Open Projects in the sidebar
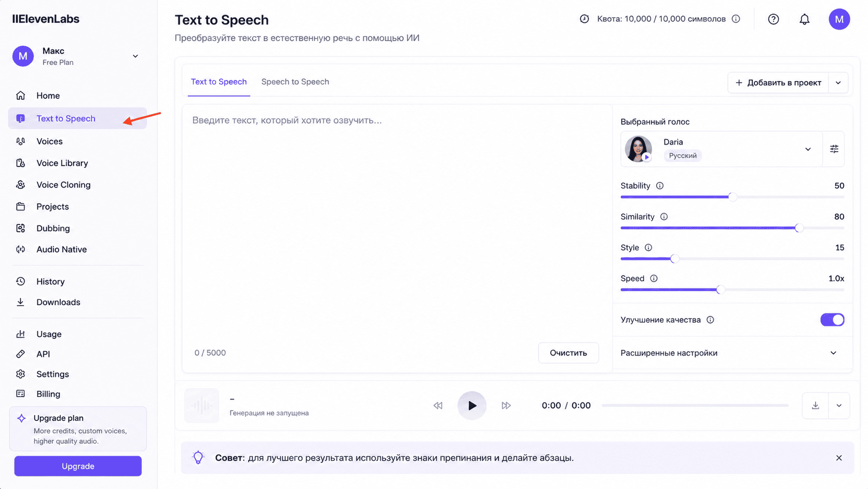 coord(78,207)
